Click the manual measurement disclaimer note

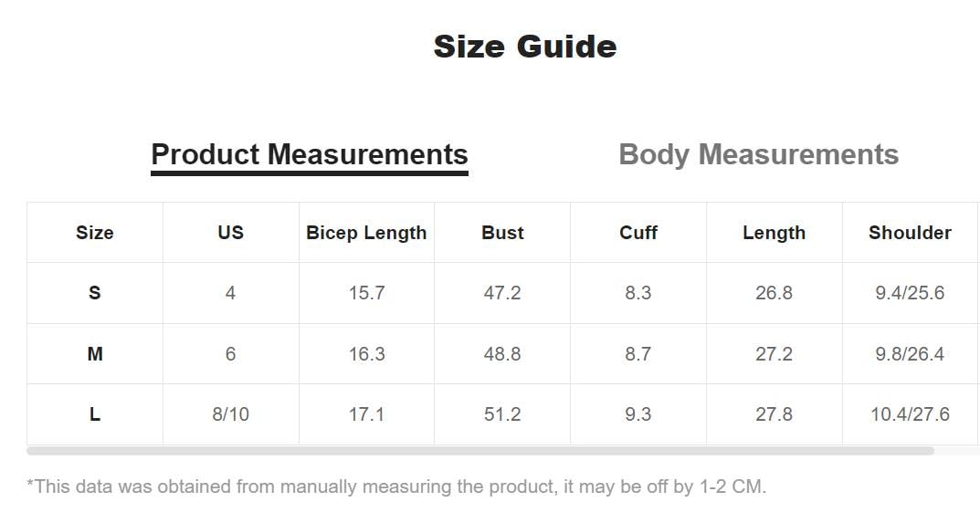click(x=396, y=486)
